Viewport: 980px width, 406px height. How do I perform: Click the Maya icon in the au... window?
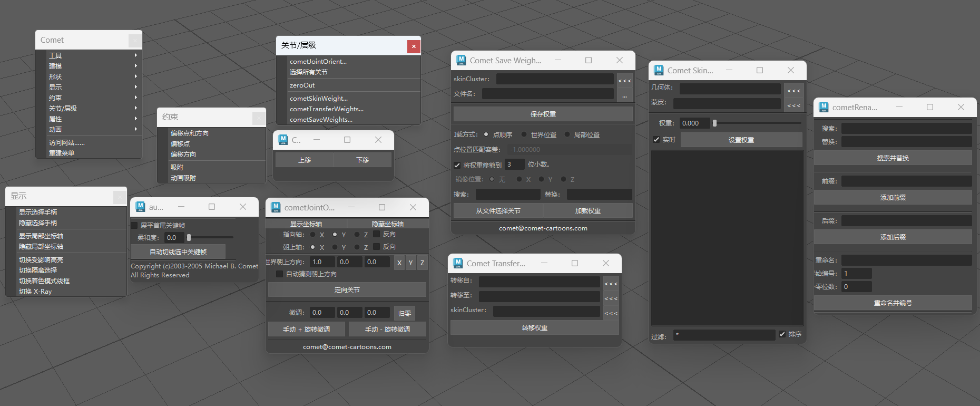click(140, 207)
